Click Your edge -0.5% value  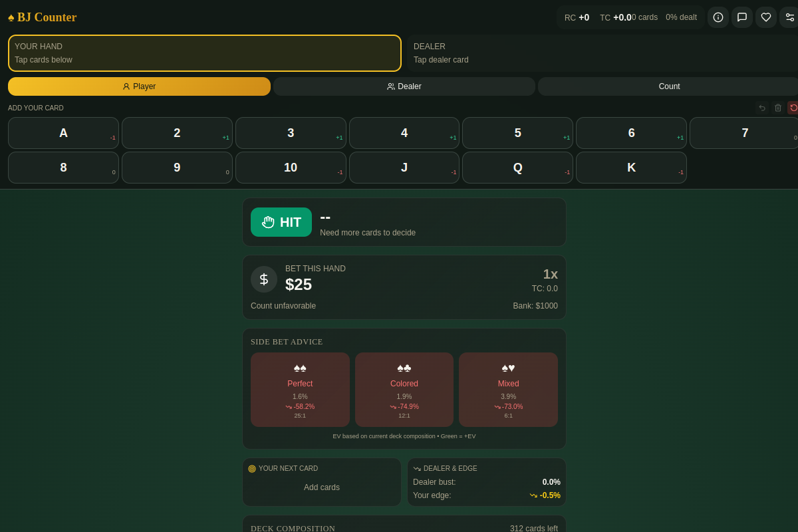click(545, 495)
